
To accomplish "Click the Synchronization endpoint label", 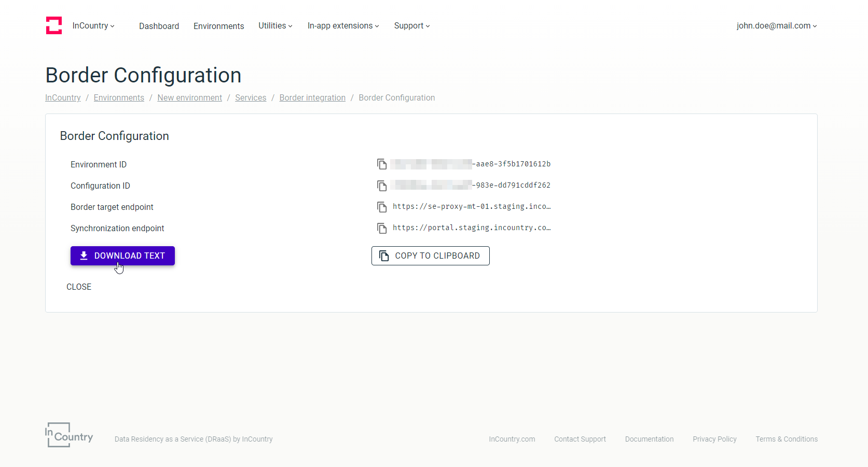I will tap(117, 229).
